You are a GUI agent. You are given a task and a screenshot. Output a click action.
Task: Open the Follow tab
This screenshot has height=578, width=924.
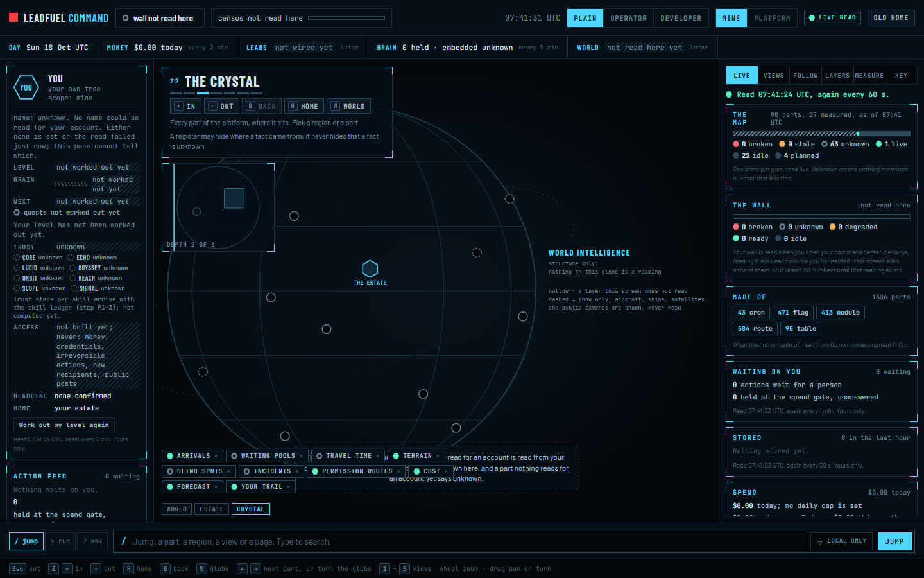[805, 76]
